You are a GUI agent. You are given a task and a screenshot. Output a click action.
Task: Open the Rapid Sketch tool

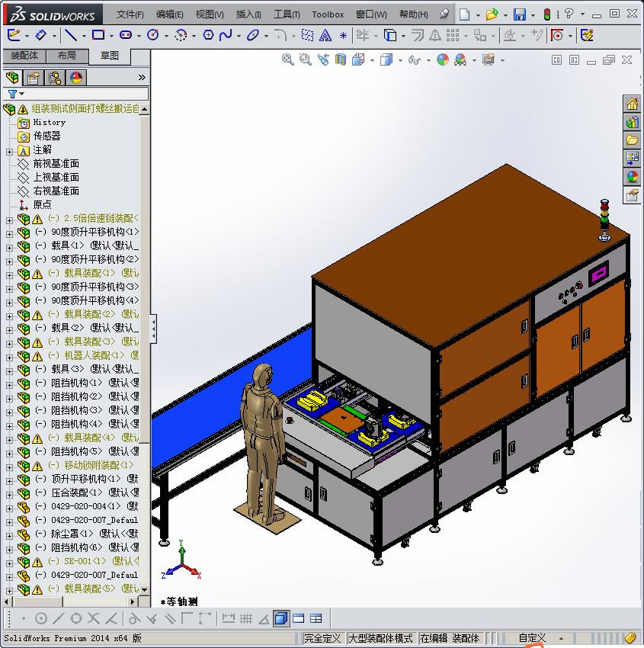point(587,35)
